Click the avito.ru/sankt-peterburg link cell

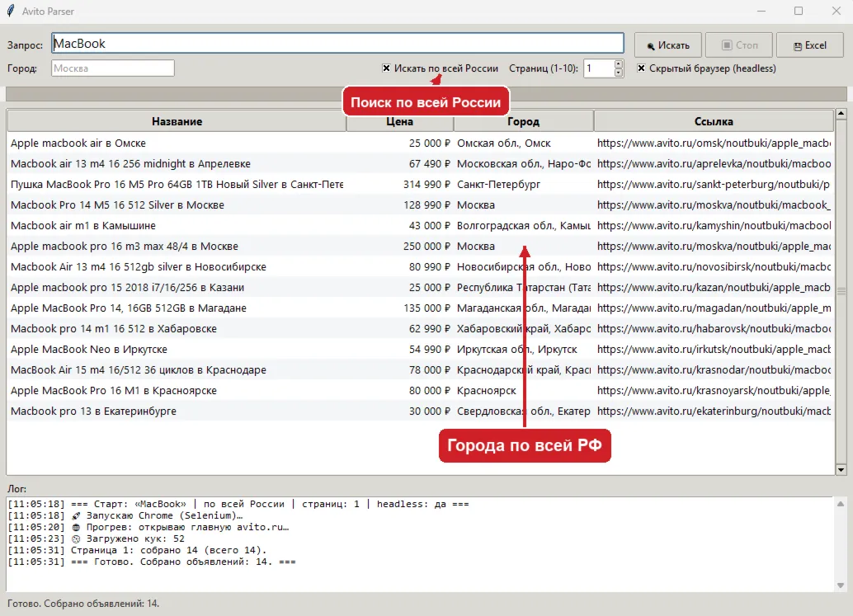click(714, 185)
